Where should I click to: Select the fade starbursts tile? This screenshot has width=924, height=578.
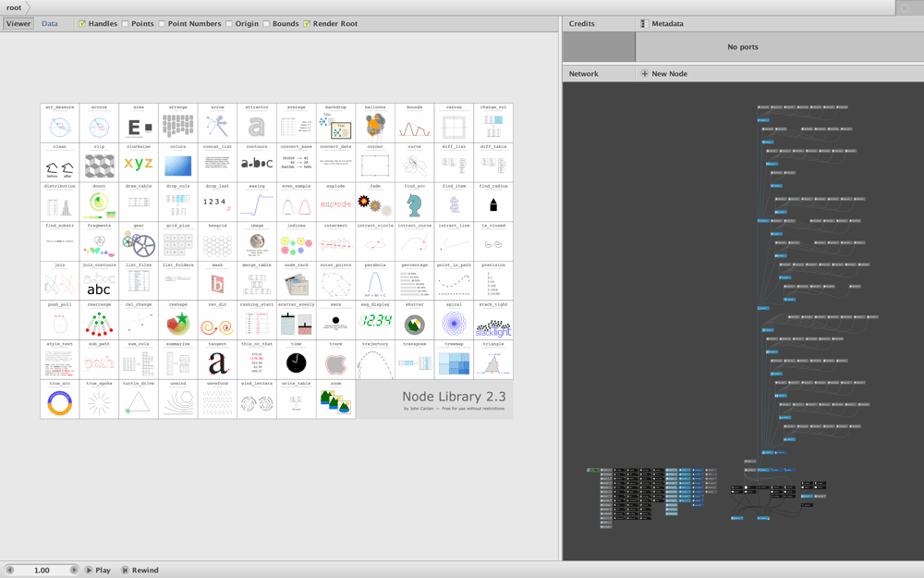375,203
